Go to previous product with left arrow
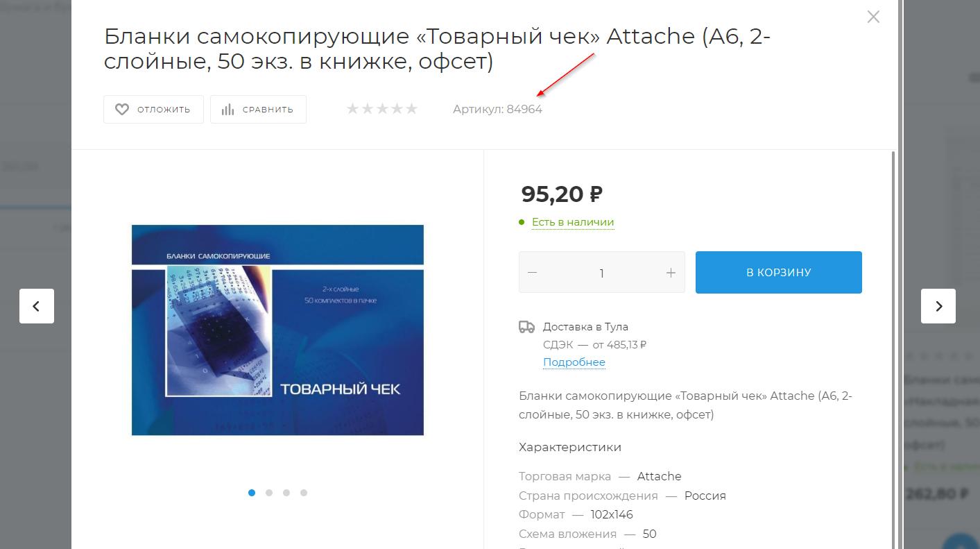Image resolution: width=980 pixels, height=549 pixels. 37,306
